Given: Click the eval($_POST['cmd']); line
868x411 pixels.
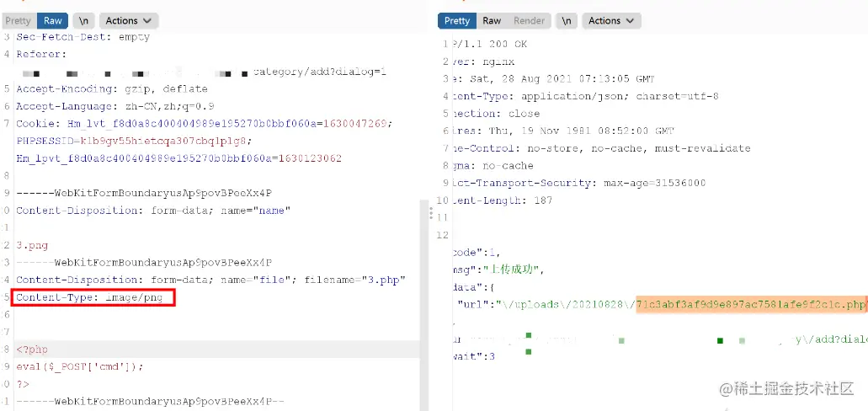Looking at the screenshot, I should (80, 366).
